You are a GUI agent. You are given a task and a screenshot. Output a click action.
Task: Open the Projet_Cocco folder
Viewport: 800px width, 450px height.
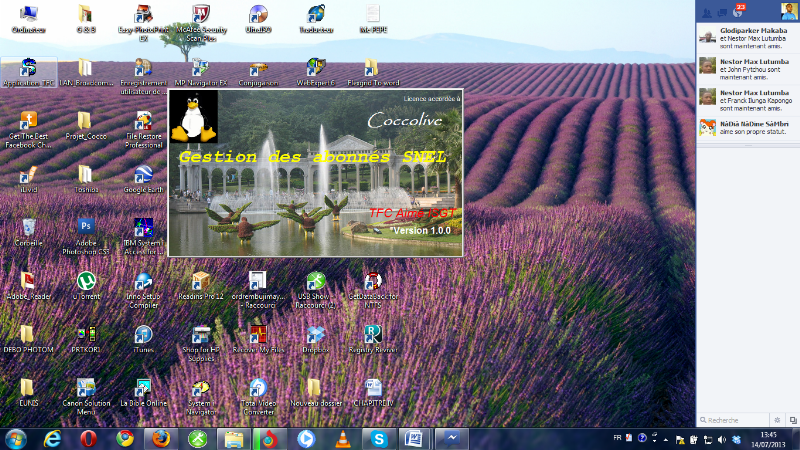pos(86,121)
